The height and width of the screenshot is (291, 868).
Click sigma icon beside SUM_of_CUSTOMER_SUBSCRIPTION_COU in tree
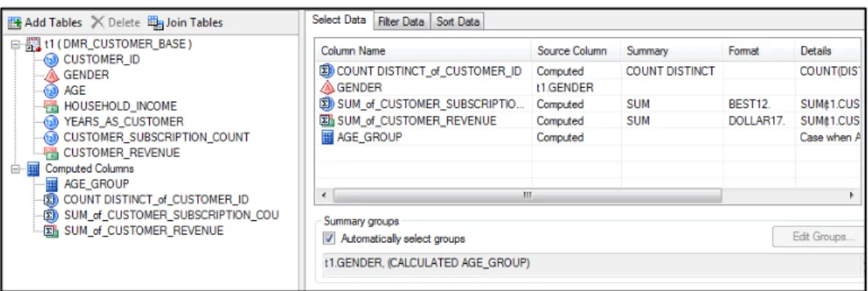[x=51, y=215]
